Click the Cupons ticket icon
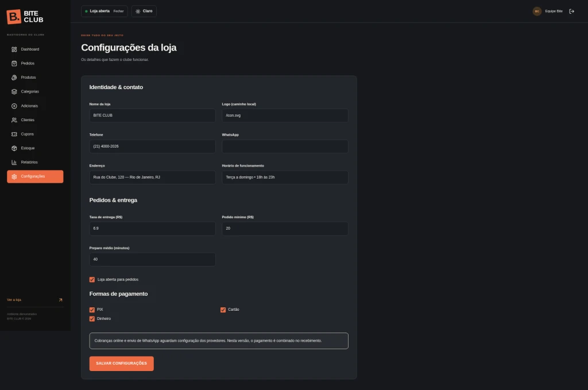 click(x=14, y=134)
